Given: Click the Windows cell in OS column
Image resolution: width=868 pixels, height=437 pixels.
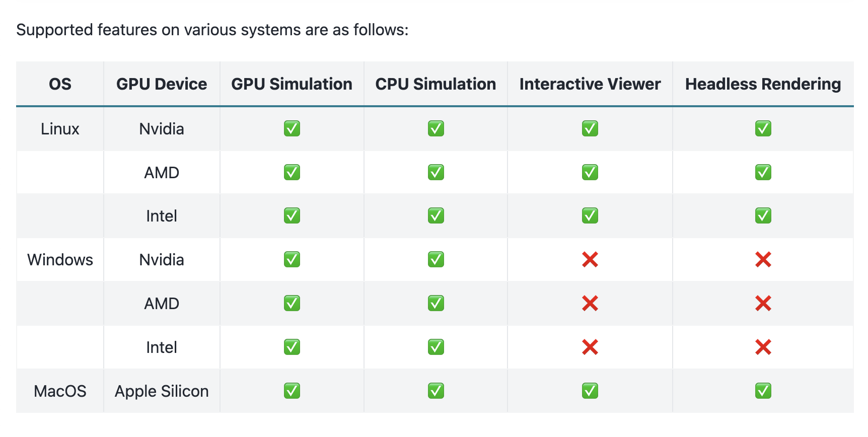Looking at the screenshot, I should pyautogui.click(x=60, y=260).
